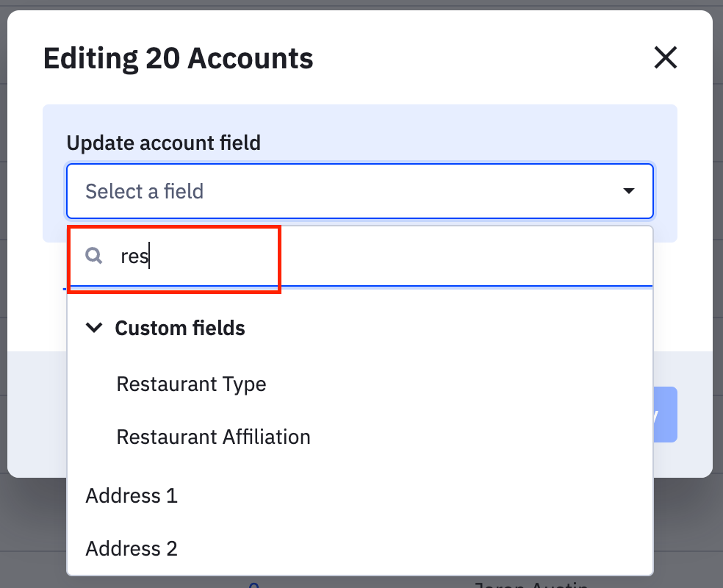The width and height of the screenshot is (723, 588).
Task: Focus the search box containing "res"
Action: pos(367,256)
